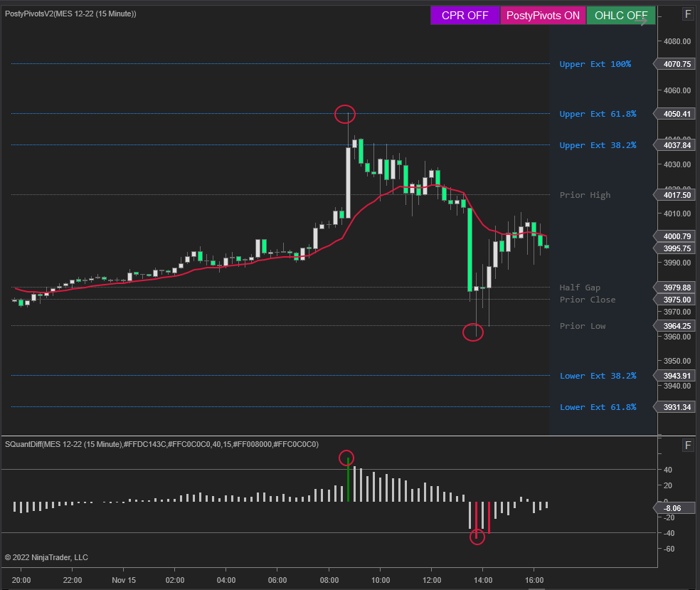Select the PostyPivotsV2 indicator label
The image size is (700, 590).
coord(71,14)
